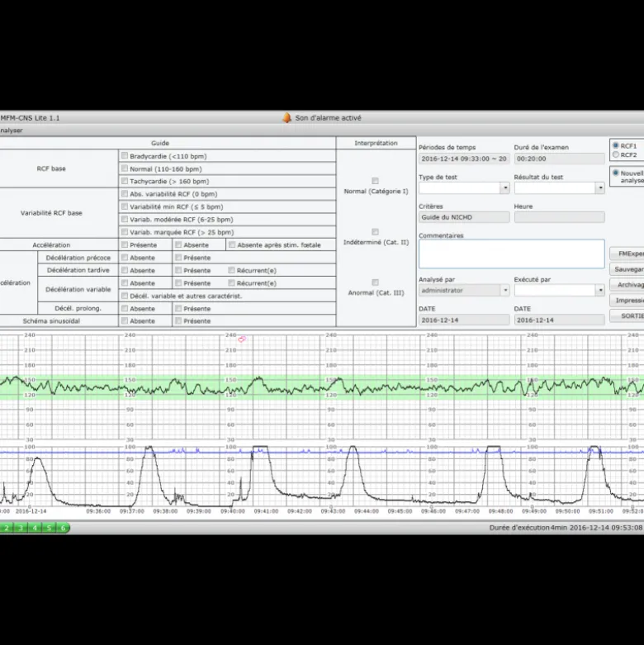Image resolution: width=644 pixels, height=645 pixels.
Task: Click DATE field under Exécuté par
Action: [x=559, y=320]
